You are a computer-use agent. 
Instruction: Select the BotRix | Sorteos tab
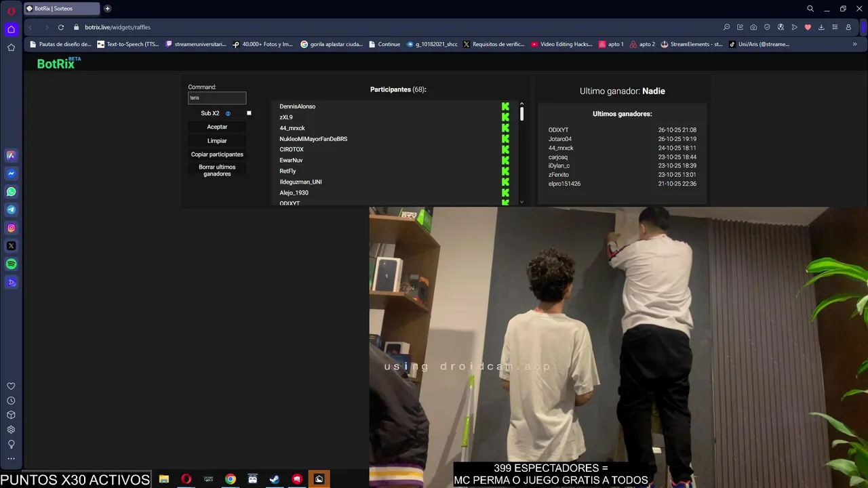pyautogui.click(x=61, y=9)
